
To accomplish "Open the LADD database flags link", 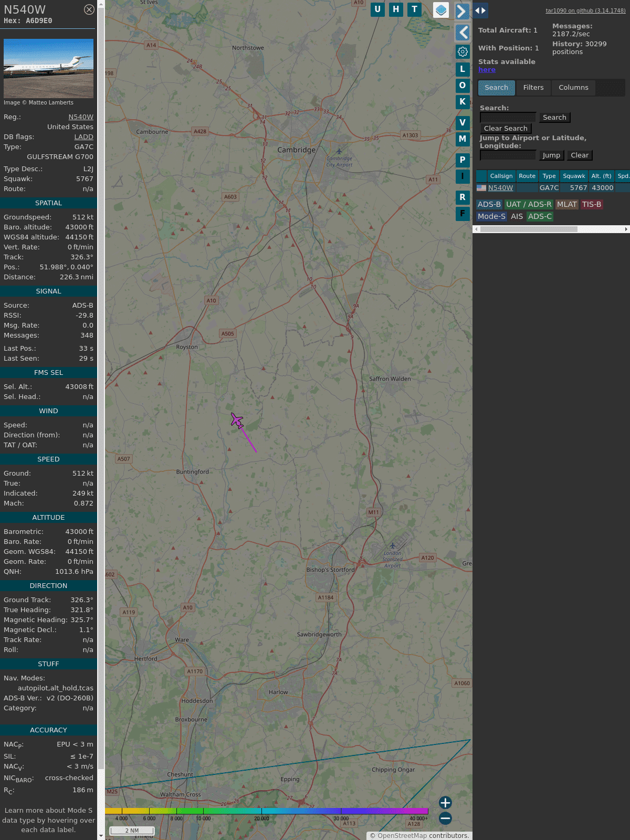I will click(x=83, y=137).
